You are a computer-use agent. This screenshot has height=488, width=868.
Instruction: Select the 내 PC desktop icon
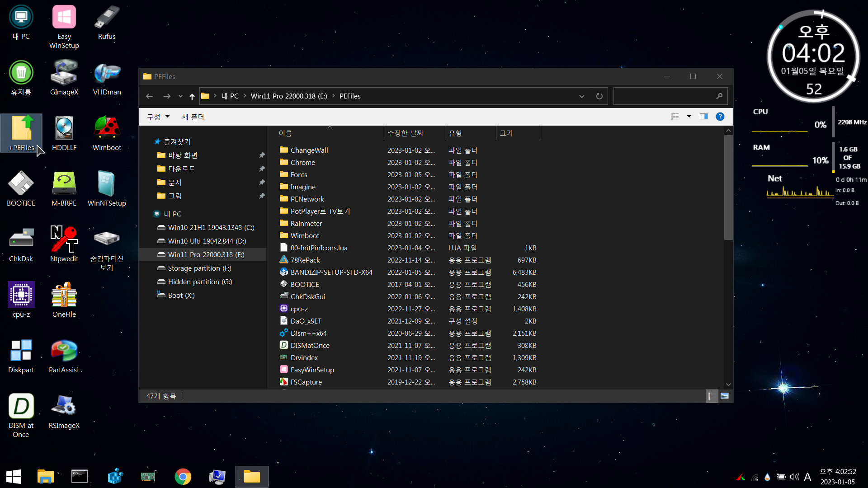point(21,23)
